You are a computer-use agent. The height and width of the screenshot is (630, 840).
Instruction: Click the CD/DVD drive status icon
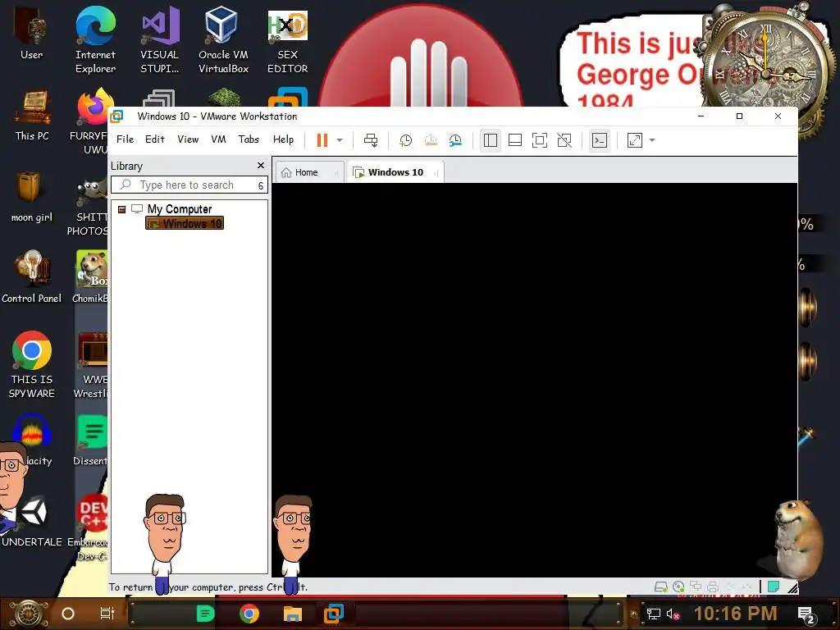tap(678, 587)
